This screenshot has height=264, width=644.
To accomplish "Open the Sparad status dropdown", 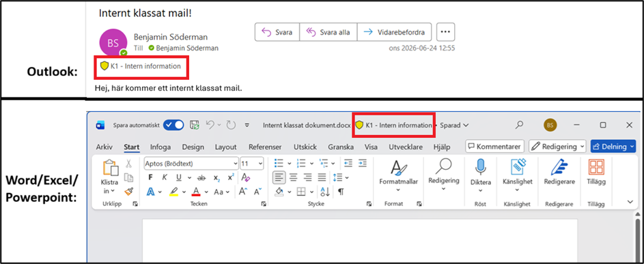I will tap(454, 126).
